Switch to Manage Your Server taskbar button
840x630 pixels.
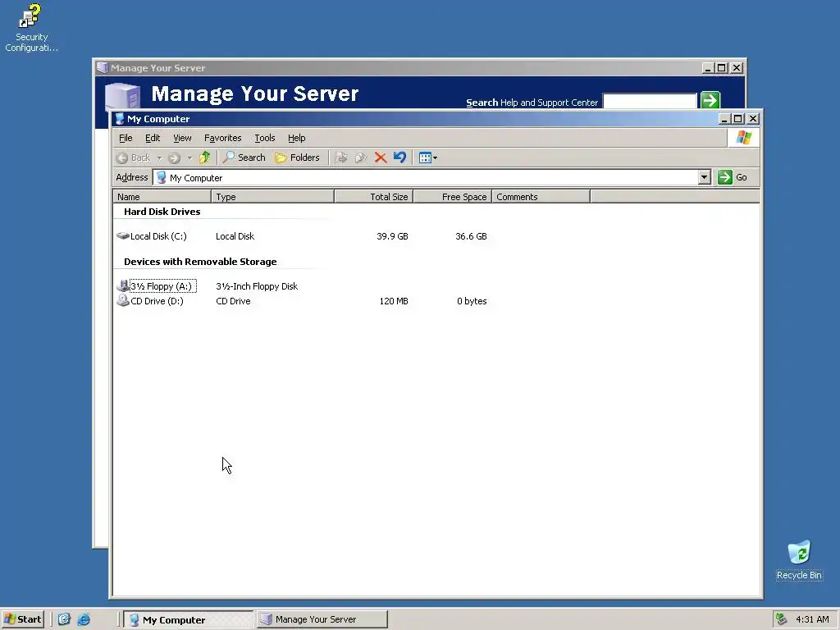tap(322, 619)
